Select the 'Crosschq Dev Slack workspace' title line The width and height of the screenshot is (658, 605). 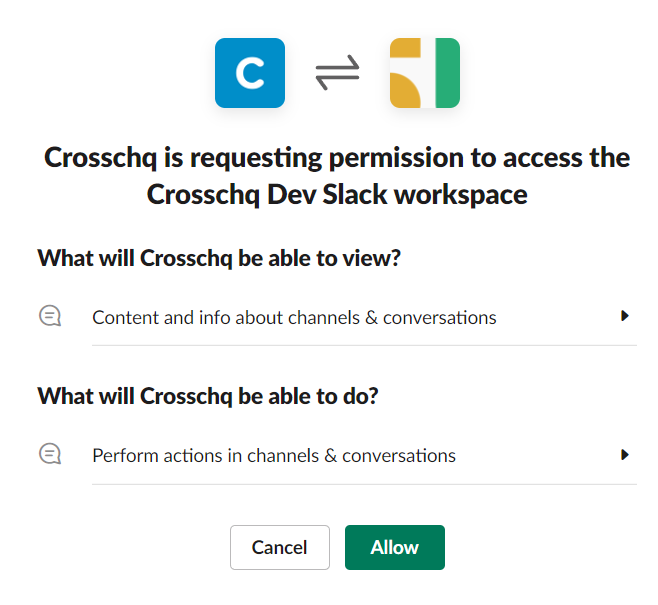click(x=337, y=195)
